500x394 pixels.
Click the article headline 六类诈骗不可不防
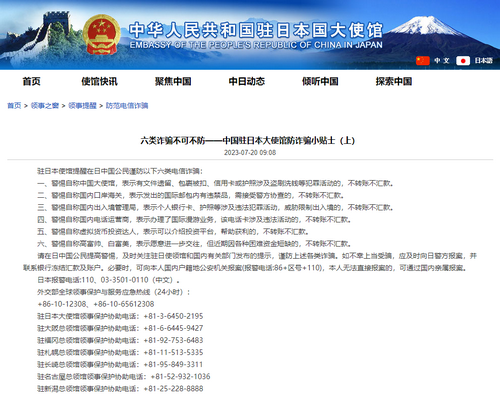[x=248, y=140]
